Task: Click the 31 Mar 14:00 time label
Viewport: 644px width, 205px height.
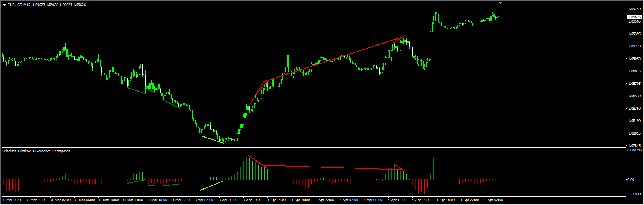Action: pos(132,200)
